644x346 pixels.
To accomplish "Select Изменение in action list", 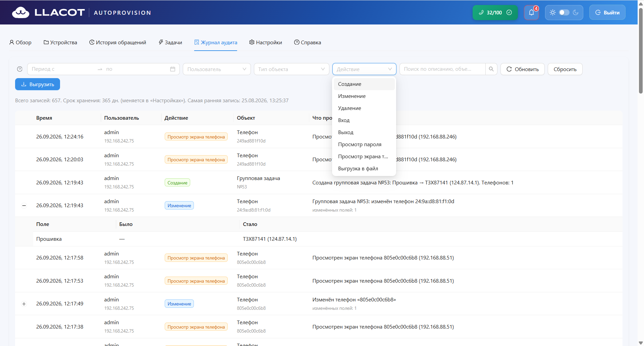I will (x=364, y=96).
